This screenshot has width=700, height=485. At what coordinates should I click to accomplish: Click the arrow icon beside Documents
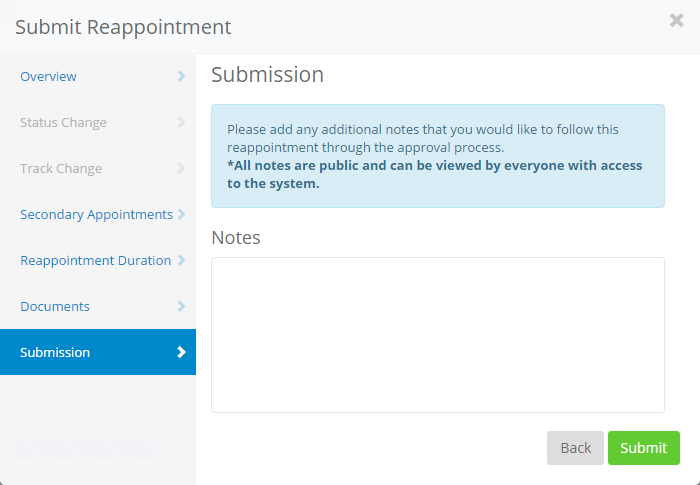[181, 306]
